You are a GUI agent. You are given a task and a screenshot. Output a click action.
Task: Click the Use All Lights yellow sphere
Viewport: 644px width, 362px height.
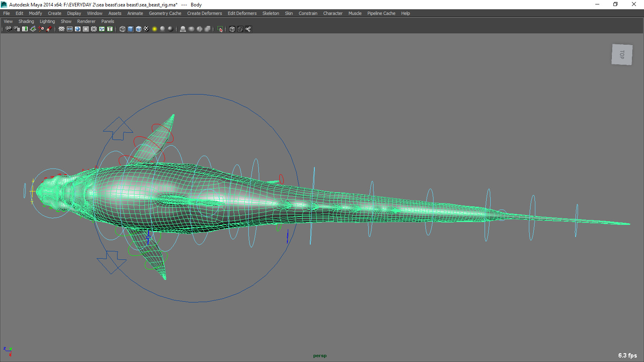pos(155,29)
